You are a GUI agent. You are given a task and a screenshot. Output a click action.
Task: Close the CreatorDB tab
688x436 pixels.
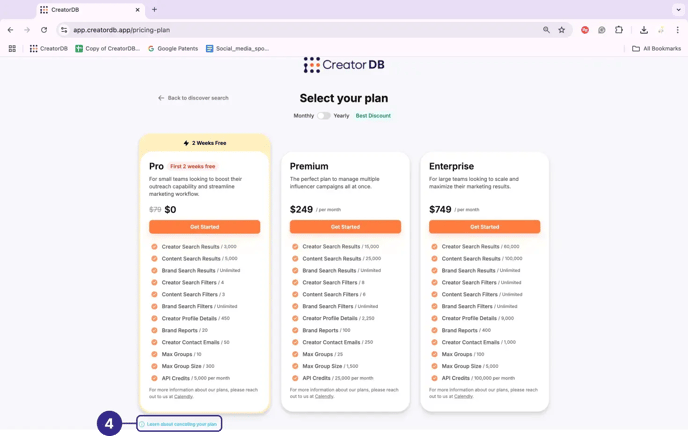137,10
